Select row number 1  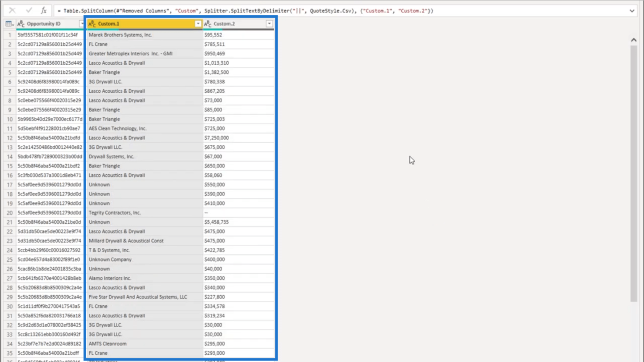10,35
